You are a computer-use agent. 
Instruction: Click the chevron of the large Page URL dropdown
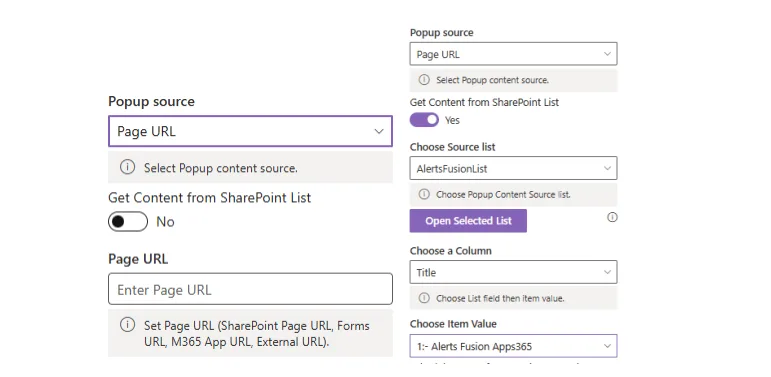tap(379, 131)
